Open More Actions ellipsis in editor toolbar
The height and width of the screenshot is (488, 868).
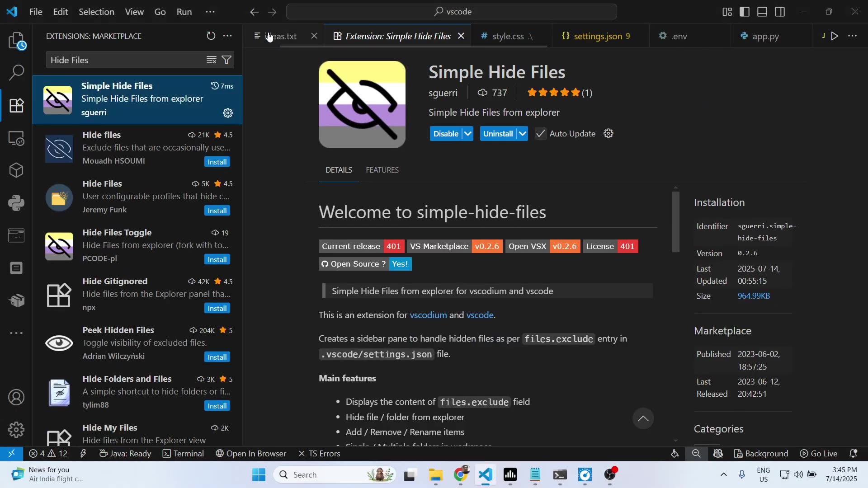pos(852,36)
